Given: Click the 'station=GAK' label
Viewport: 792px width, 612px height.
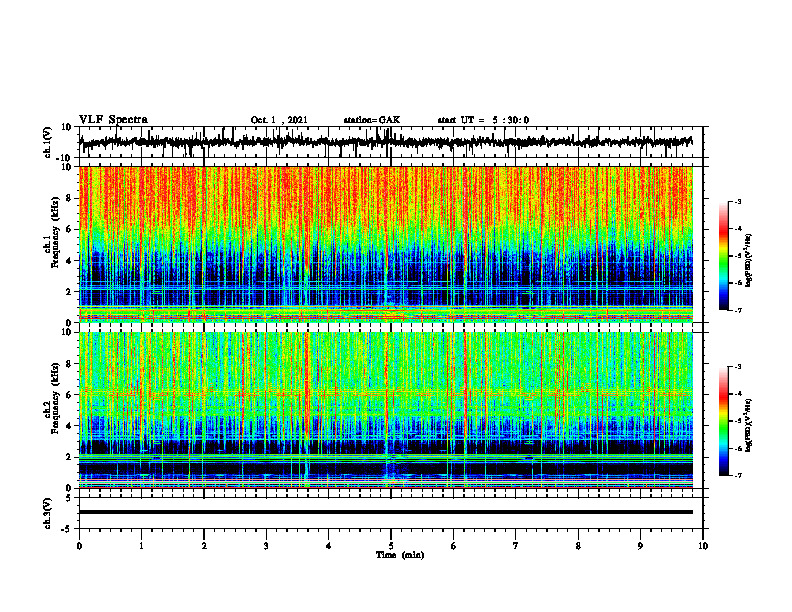Looking at the screenshot, I should [372, 120].
